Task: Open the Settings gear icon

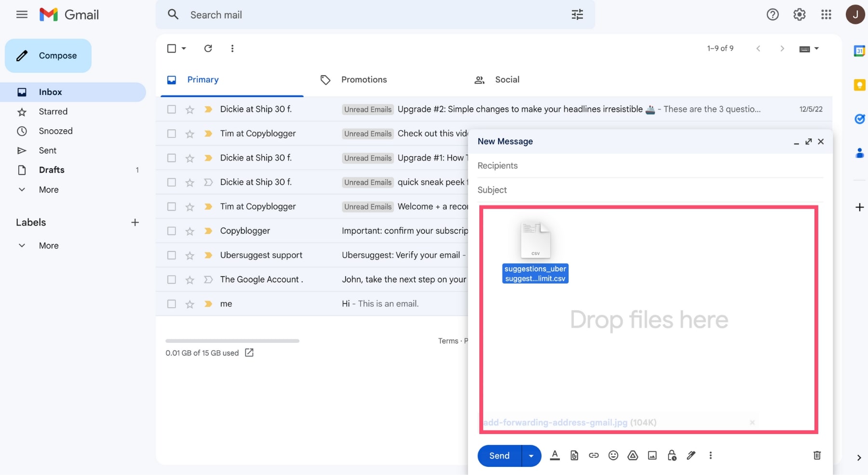Action: (x=800, y=14)
